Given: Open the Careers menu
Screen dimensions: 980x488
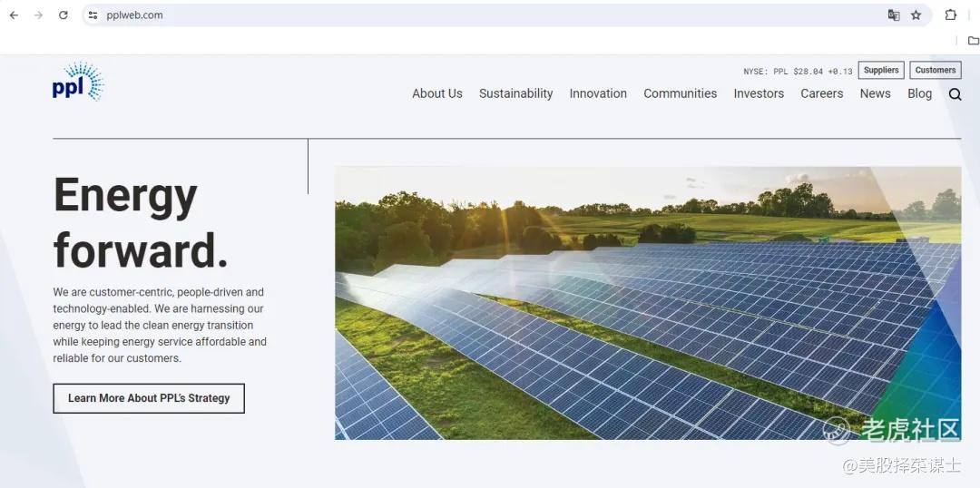Looking at the screenshot, I should click(x=822, y=93).
